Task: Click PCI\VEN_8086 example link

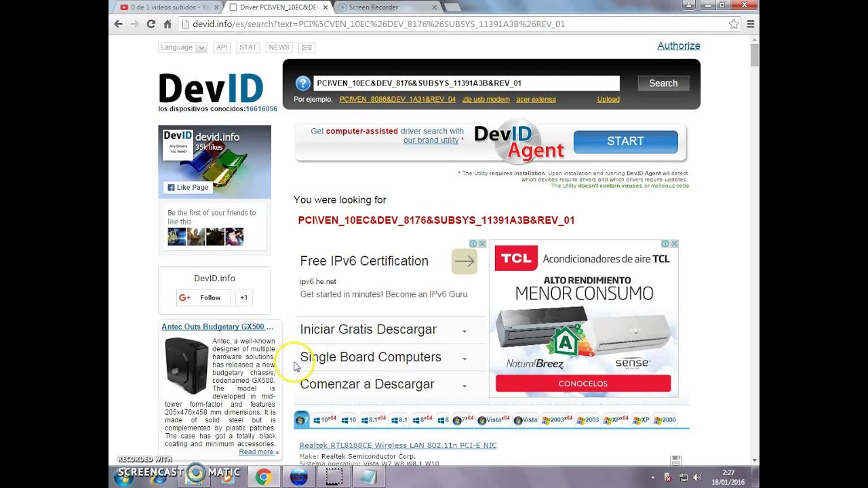Action: [397, 99]
